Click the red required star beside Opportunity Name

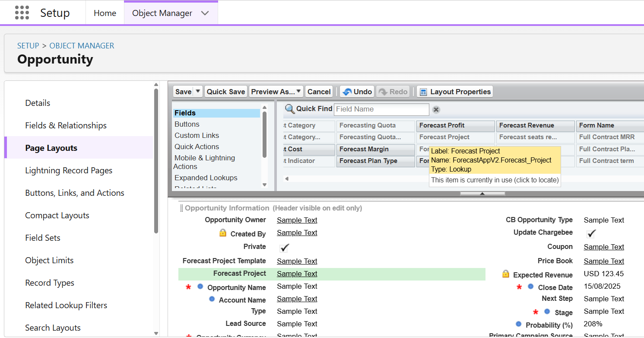[x=188, y=287]
